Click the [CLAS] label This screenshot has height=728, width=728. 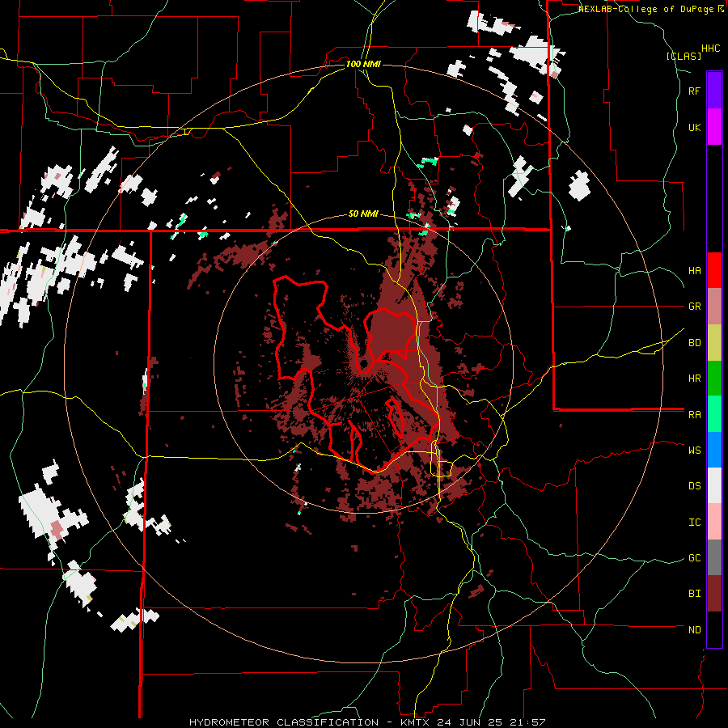click(684, 56)
